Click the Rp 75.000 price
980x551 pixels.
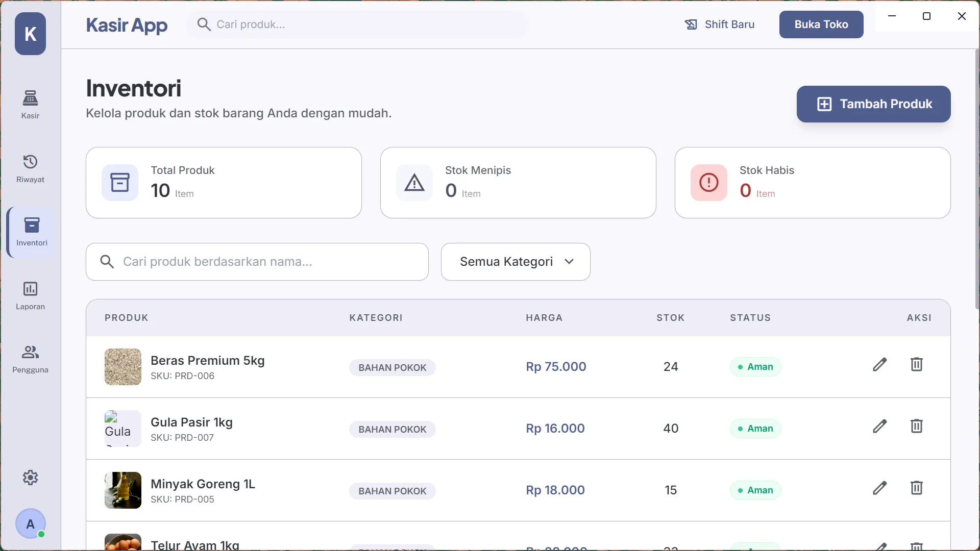556,367
